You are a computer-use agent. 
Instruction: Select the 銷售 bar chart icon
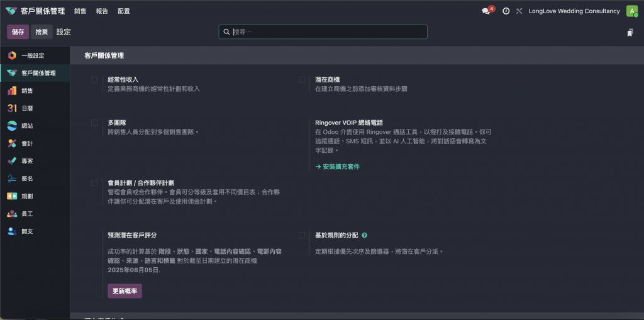(12, 91)
